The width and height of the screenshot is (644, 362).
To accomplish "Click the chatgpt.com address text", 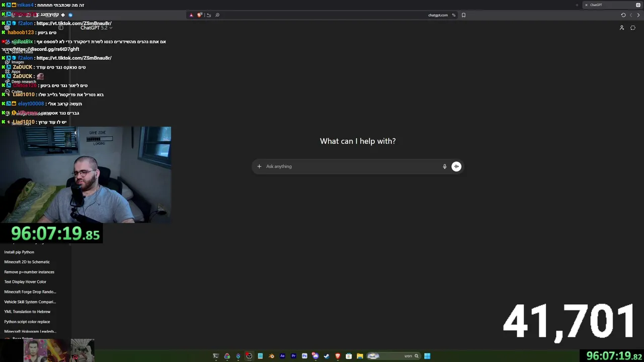I will point(438,15).
